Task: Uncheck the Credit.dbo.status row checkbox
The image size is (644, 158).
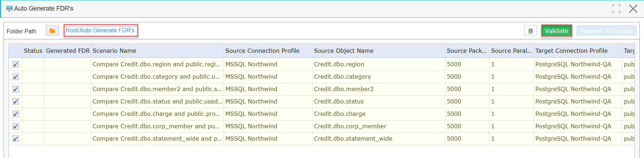Action: pos(16,101)
